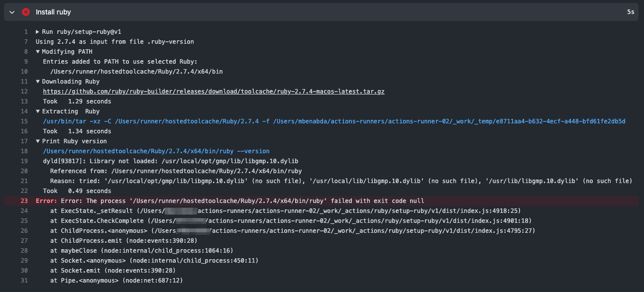The image size is (644, 292).
Task: Click the ExecState.CheckComplete stack line
Action: click(291, 221)
